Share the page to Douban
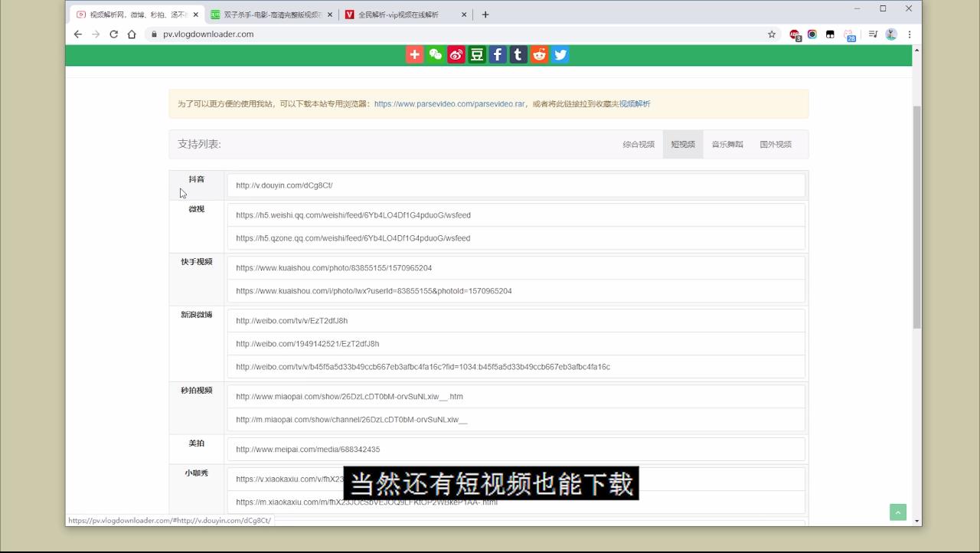This screenshot has width=980, height=553. pyautogui.click(x=476, y=54)
